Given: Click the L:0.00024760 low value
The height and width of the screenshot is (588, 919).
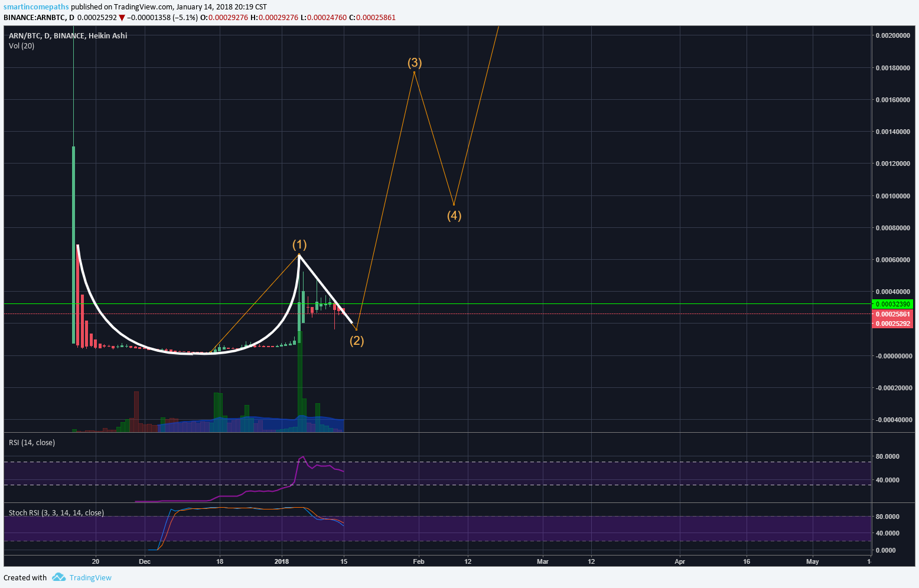Looking at the screenshot, I should (x=323, y=18).
